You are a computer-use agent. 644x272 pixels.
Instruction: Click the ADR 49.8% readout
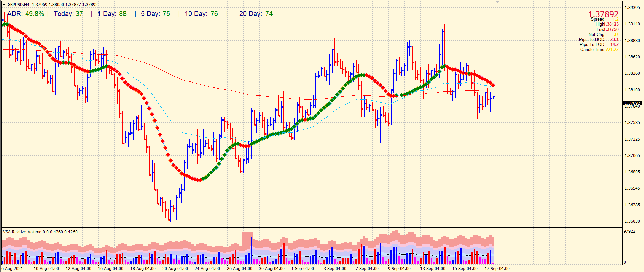[26, 14]
